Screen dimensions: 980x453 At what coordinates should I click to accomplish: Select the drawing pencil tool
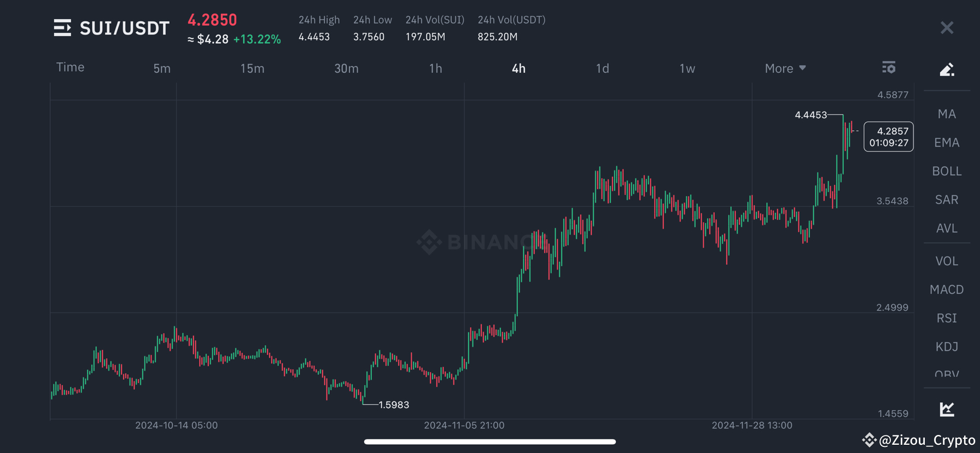click(947, 69)
